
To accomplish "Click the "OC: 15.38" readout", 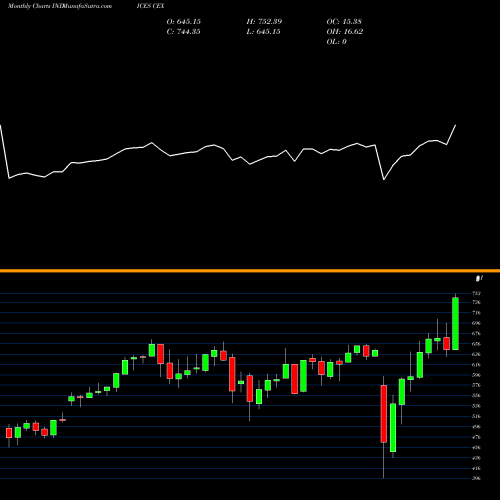I will (344, 22).
